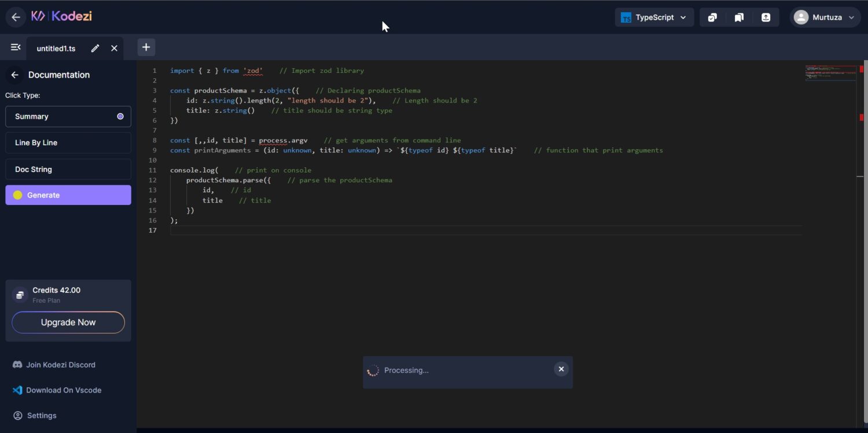Click the copy-check icon in top bar

(x=712, y=17)
